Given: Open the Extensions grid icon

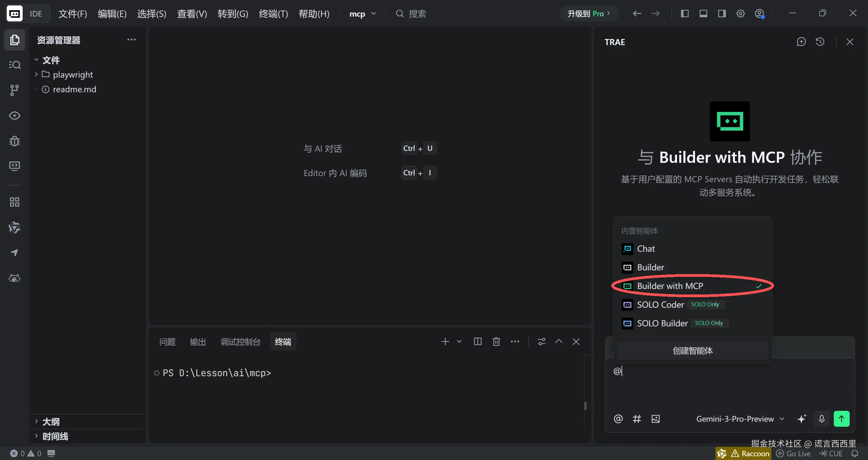Looking at the screenshot, I should (x=14, y=202).
